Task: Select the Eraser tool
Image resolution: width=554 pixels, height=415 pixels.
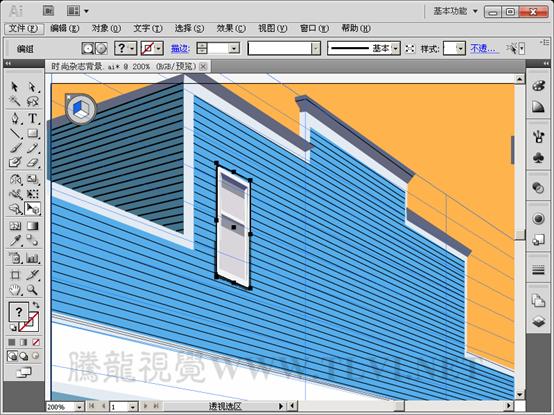Action: click(x=32, y=162)
